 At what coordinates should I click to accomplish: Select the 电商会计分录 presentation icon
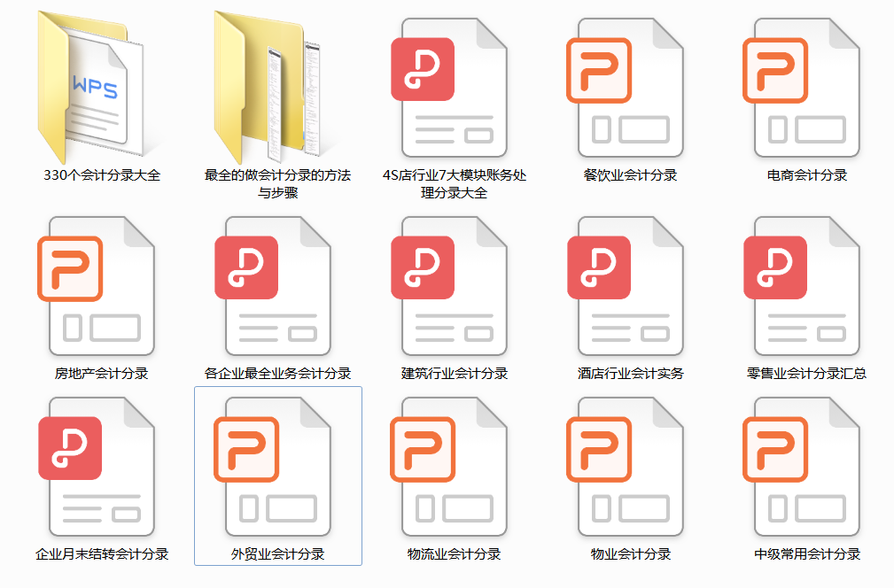[x=802, y=88]
